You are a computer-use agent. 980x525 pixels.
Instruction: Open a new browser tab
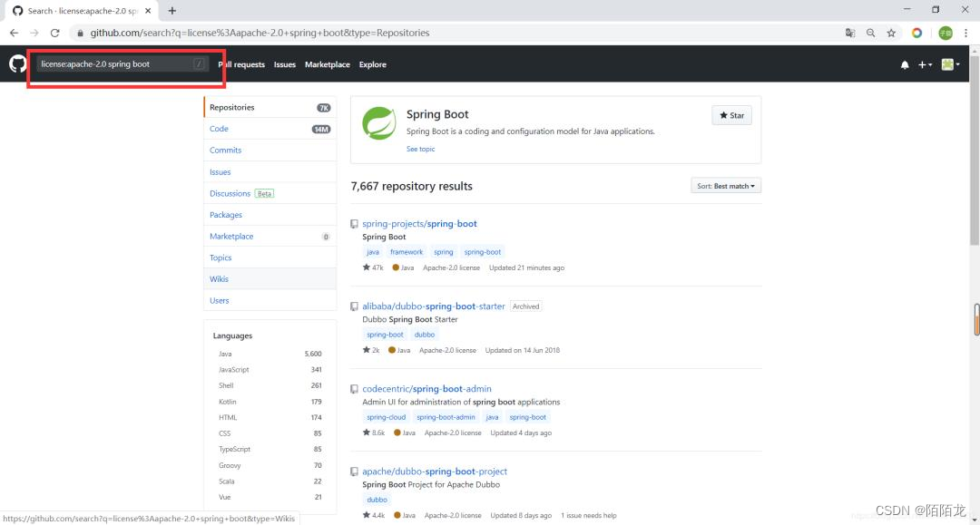tap(171, 11)
